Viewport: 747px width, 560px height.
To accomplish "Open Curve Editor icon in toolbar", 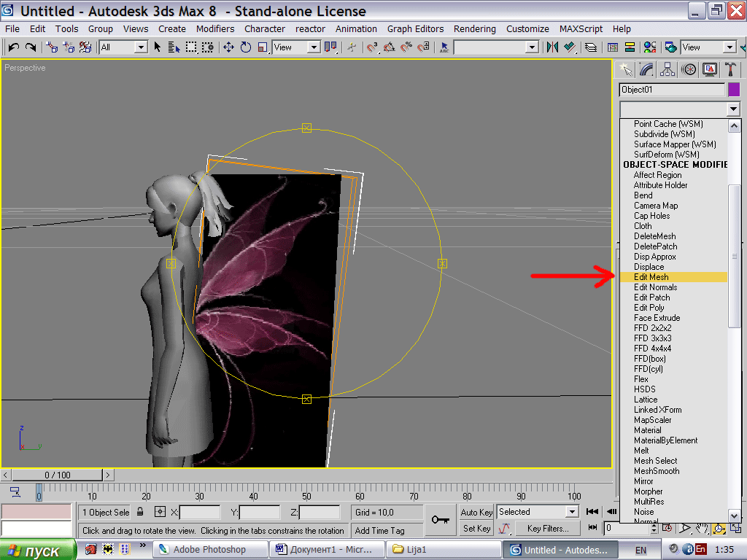I will tap(613, 47).
